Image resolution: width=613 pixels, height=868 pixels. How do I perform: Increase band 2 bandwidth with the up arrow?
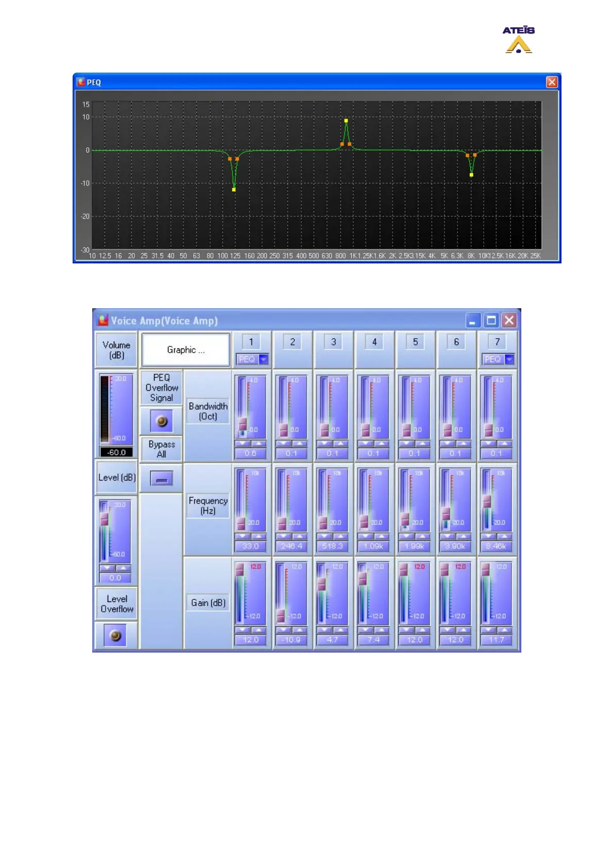(299, 444)
